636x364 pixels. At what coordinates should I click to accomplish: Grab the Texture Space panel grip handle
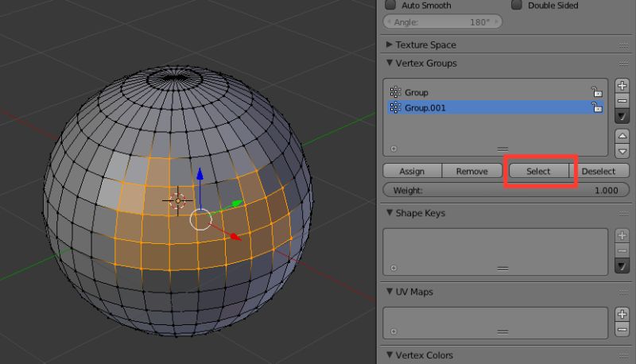coord(624,45)
